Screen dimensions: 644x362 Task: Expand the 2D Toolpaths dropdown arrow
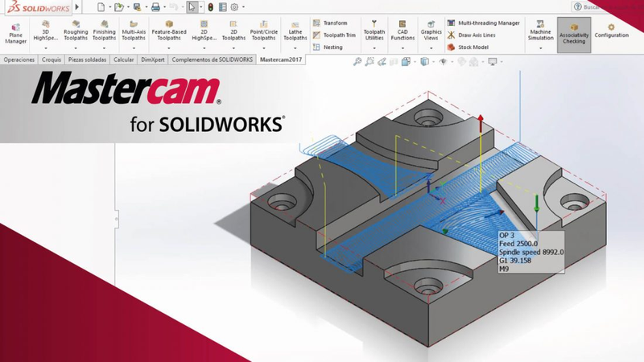click(x=233, y=48)
